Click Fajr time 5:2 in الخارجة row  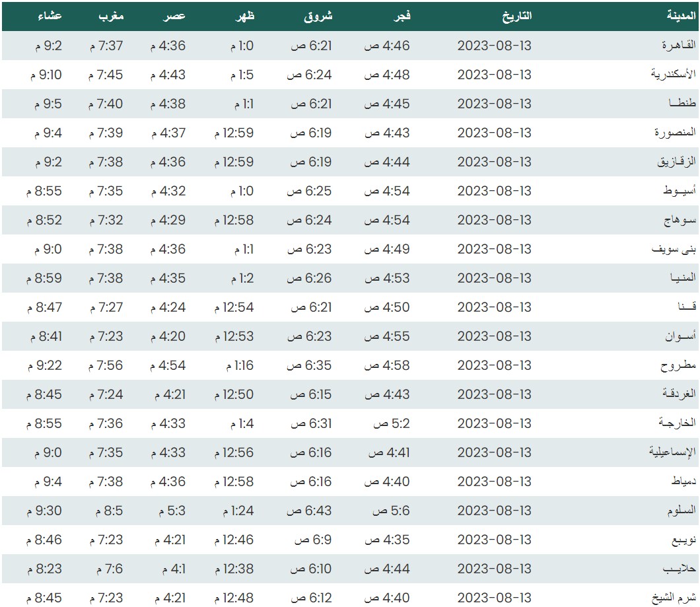(x=391, y=423)
